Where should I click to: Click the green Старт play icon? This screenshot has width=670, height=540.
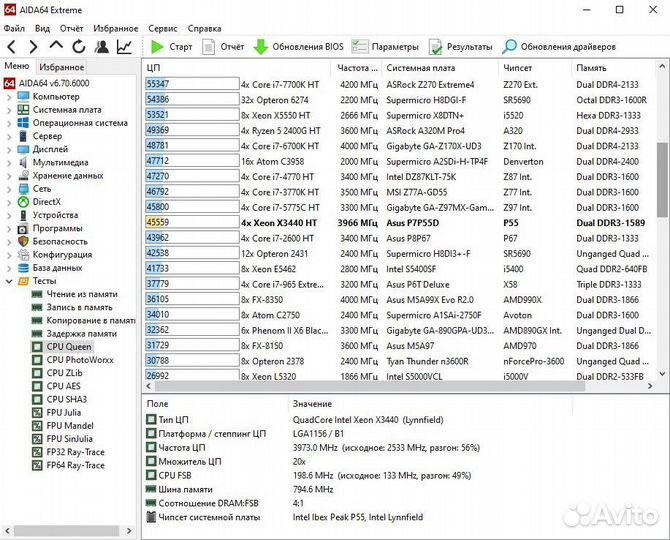157,47
